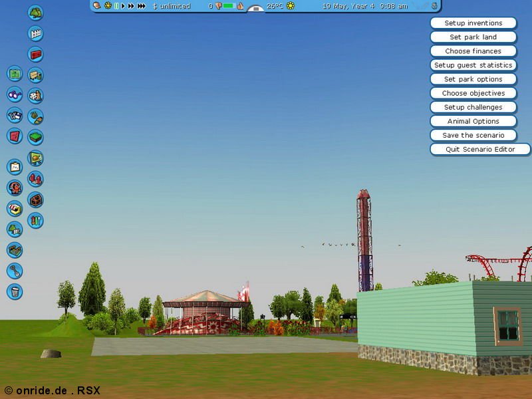
Task: Open Choose objectives
Action: tap(473, 93)
